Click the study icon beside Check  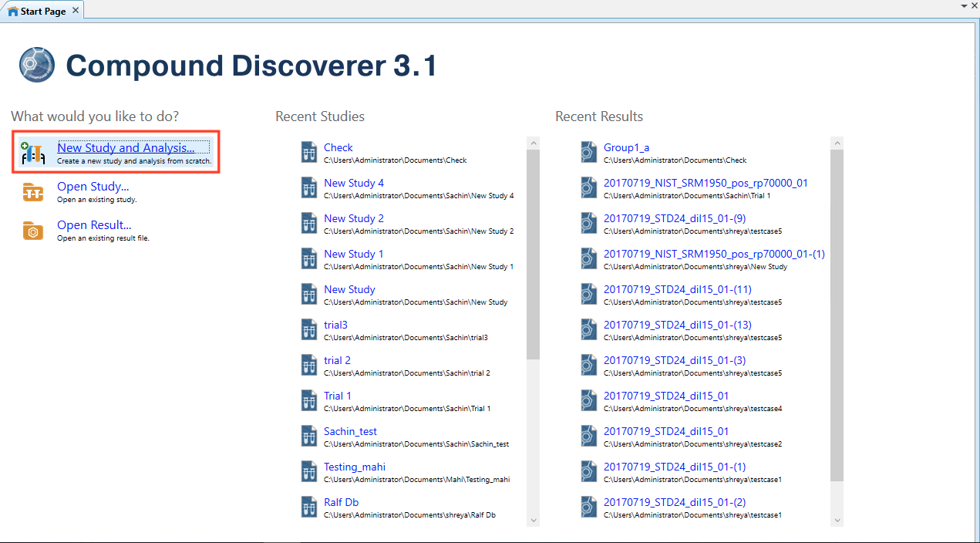point(309,152)
